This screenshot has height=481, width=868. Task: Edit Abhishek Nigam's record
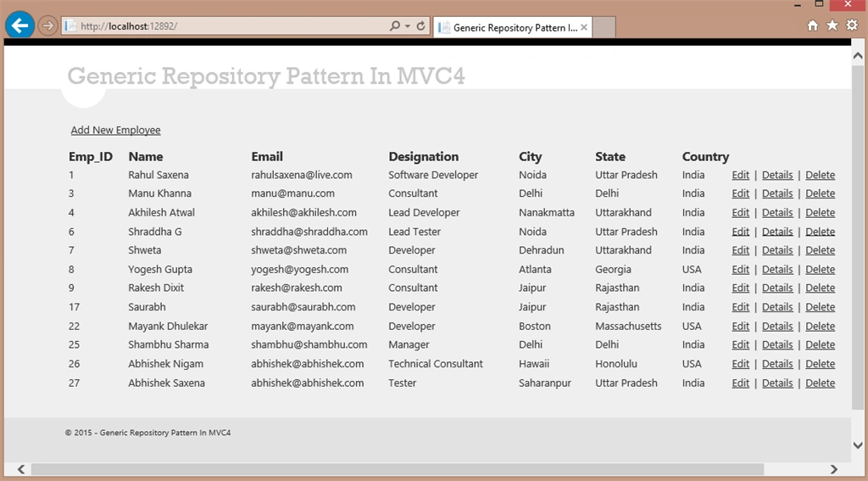pyautogui.click(x=740, y=364)
